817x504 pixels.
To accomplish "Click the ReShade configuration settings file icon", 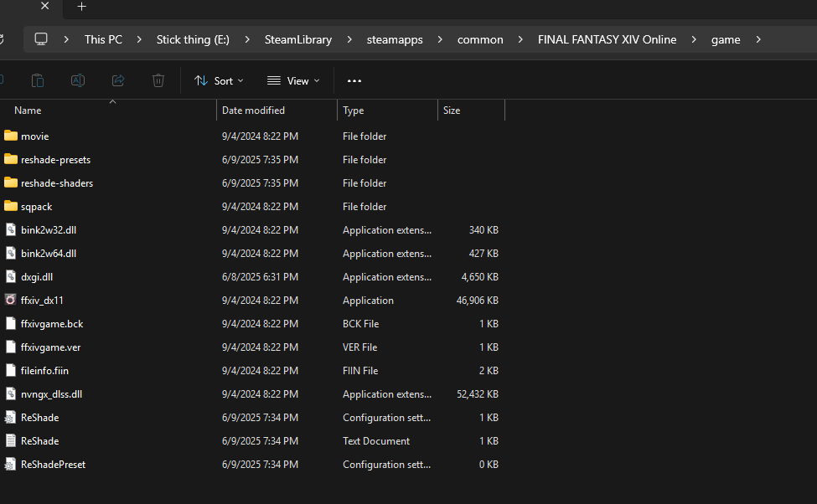I will coord(10,417).
